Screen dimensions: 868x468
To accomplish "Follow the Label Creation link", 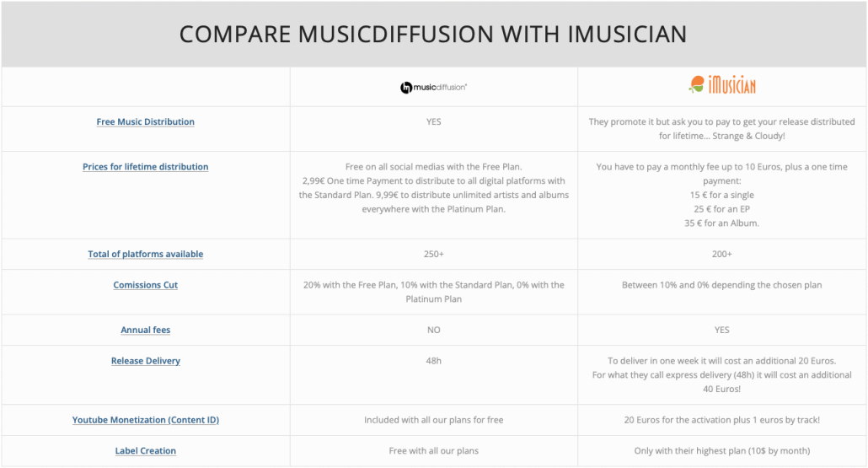I will 146,451.
